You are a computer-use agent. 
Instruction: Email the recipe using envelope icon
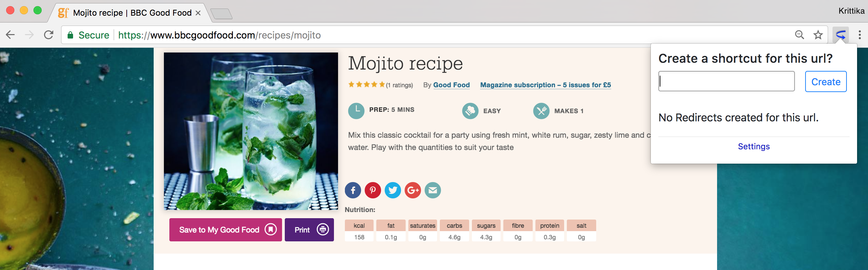433,190
